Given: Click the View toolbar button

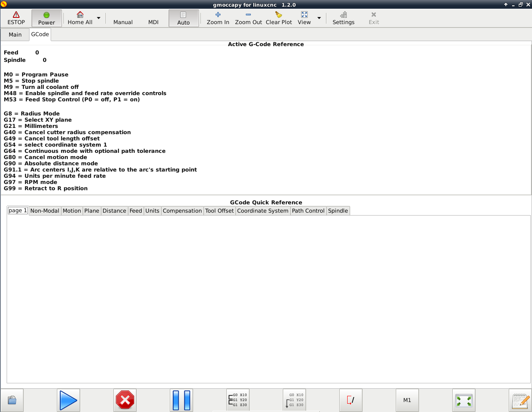Looking at the screenshot, I should pyautogui.click(x=304, y=18).
